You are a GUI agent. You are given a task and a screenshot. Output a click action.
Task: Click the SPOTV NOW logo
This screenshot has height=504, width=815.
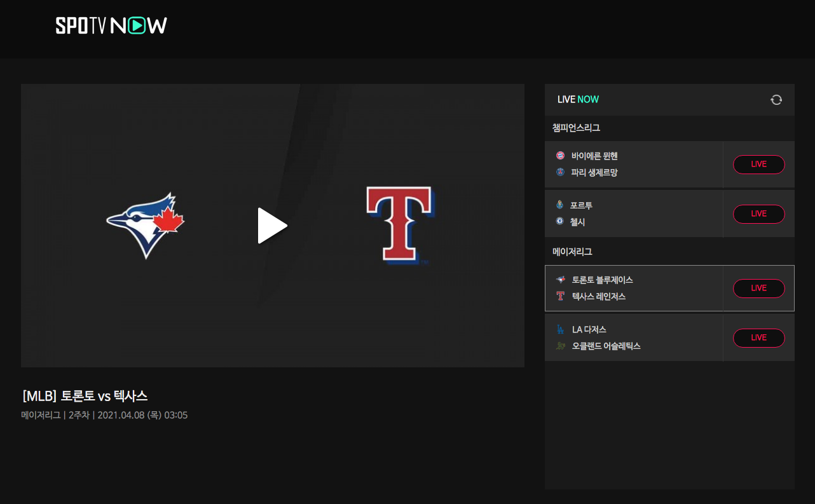[111, 25]
